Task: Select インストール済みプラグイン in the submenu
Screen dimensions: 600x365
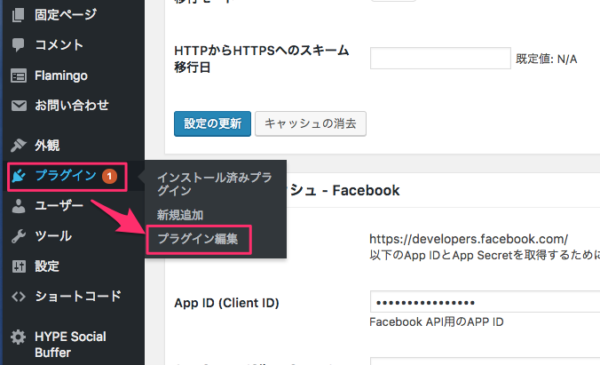Action: (x=215, y=184)
